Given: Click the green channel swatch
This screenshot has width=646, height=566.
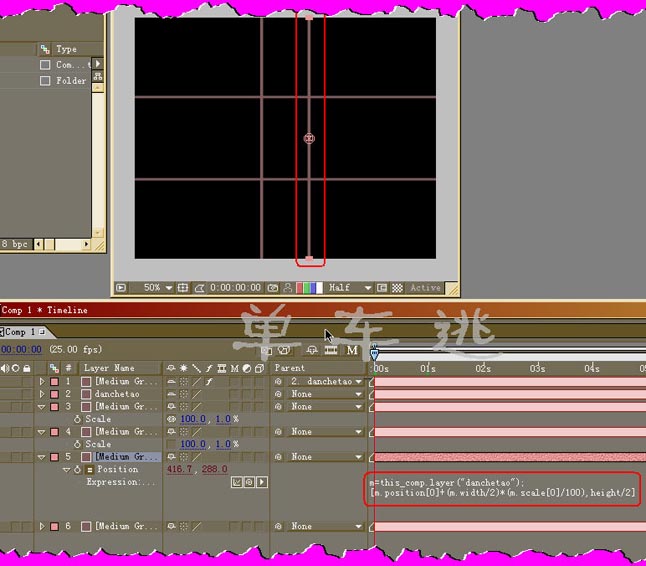Looking at the screenshot, I should pyautogui.click(x=307, y=288).
